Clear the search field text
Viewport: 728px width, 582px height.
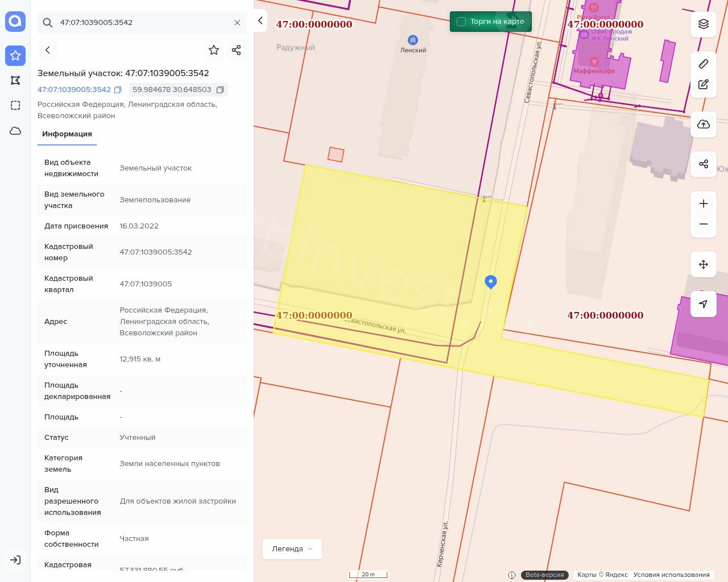(x=237, y=23)
